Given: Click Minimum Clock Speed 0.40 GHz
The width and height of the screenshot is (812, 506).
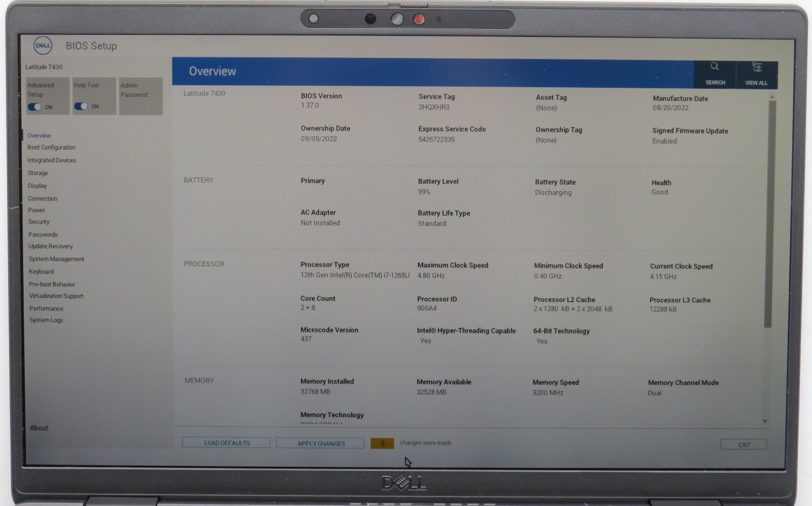Looking at the screenshot, I should click(x=548, y=276).
